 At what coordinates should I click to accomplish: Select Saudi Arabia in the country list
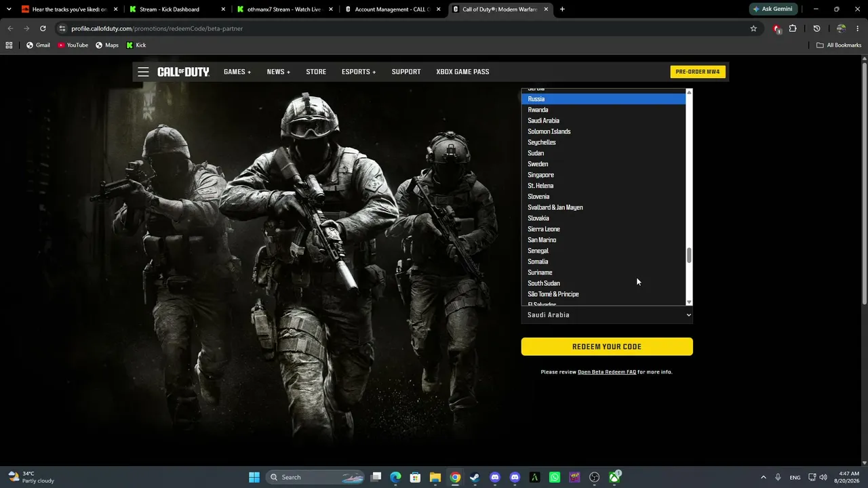coord(604,121)
